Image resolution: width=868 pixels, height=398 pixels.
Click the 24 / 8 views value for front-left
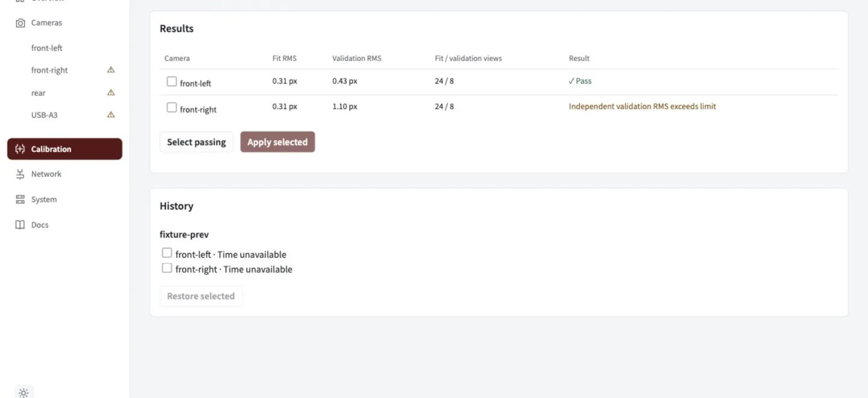(444, 81)
